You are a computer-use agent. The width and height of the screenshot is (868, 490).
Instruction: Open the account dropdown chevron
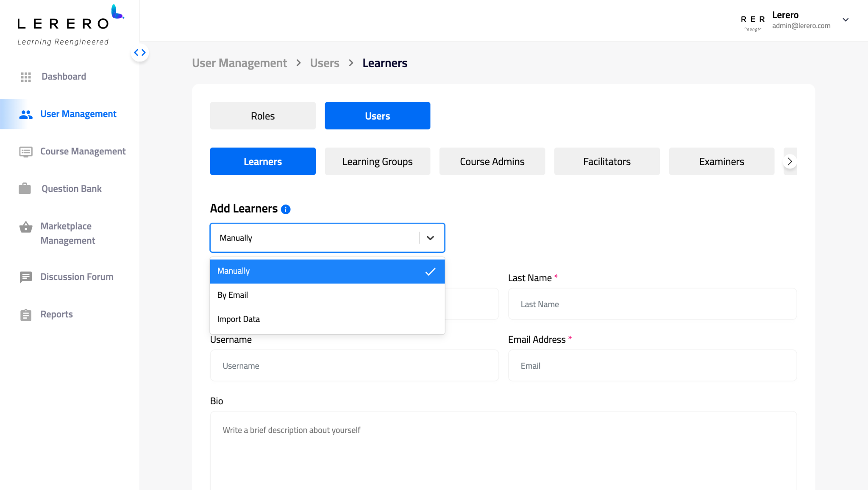pos(846,20)
